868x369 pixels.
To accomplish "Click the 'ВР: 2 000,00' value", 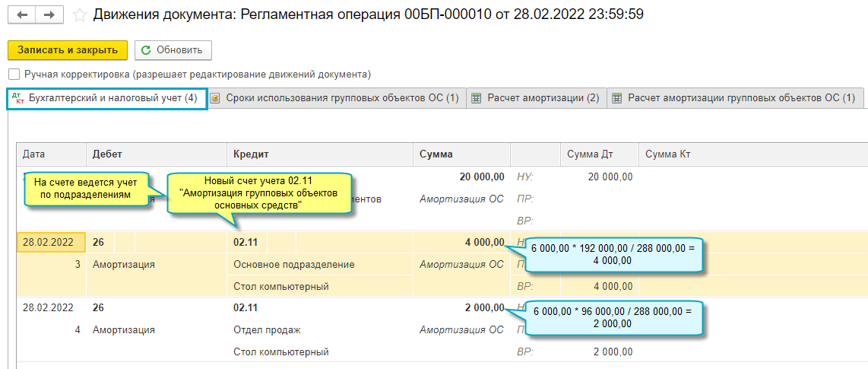I will tap(613, 352).
